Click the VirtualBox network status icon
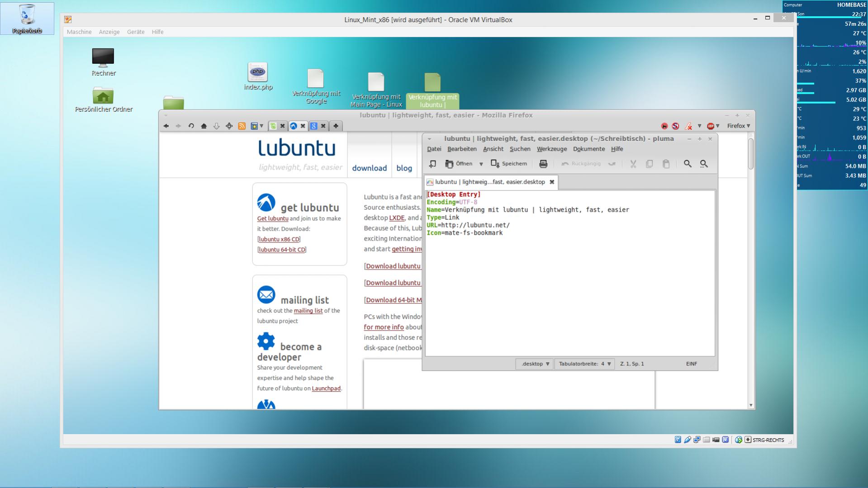Viewport: 868px width, 488px height. click(697, 440)
